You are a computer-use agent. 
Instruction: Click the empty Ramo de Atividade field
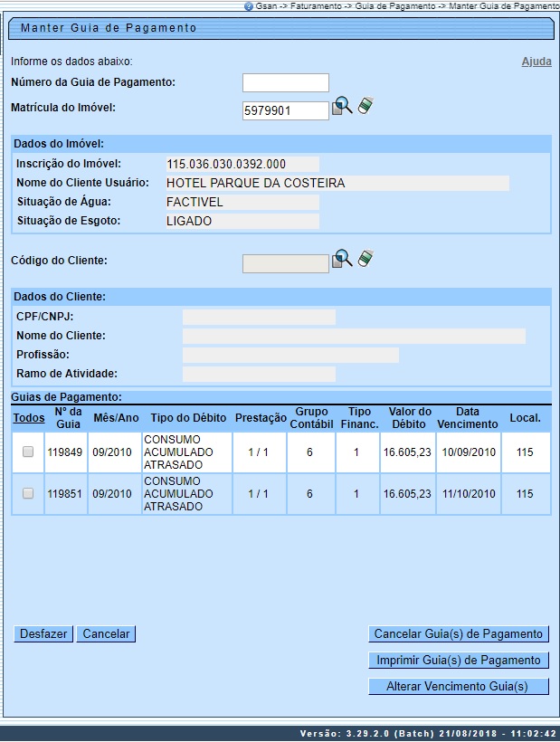tap(259, 374)
